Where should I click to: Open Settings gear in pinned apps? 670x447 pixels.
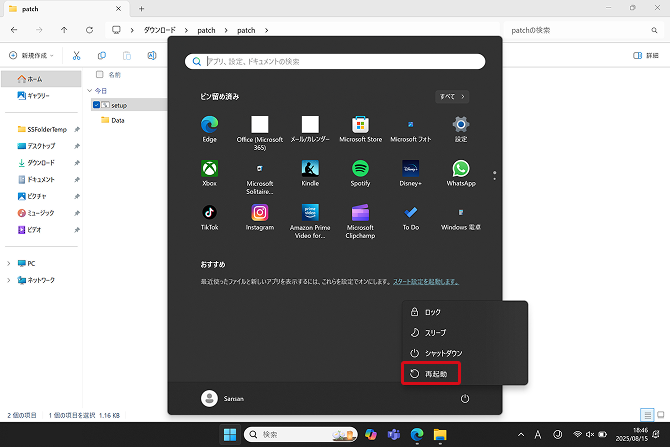pos(461,129)
